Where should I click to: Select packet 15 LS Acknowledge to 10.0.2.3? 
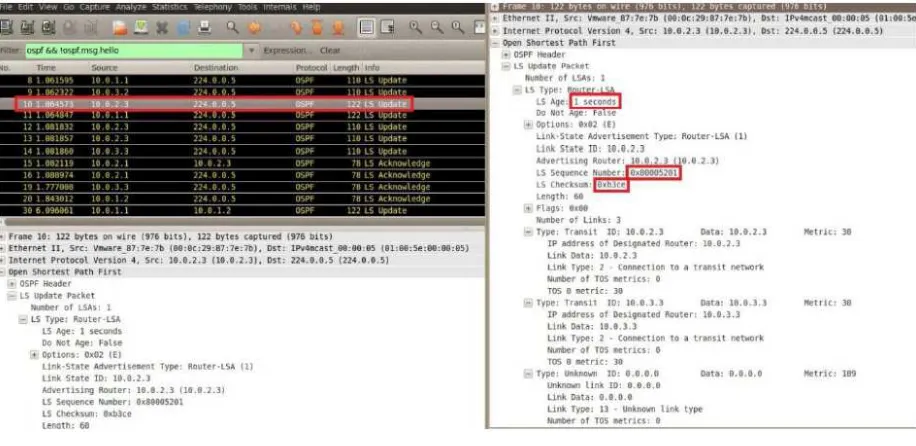pyautogui.click(x=242, y=163)
